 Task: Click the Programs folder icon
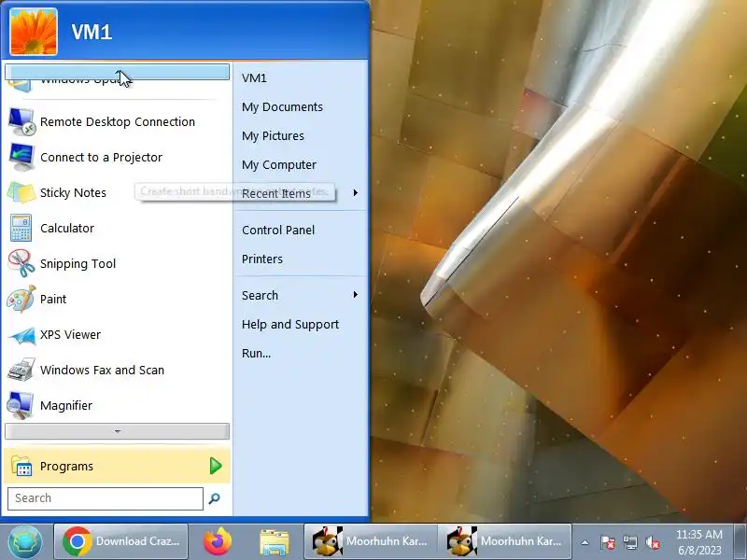pyautogui.click(x=21, y=466)
